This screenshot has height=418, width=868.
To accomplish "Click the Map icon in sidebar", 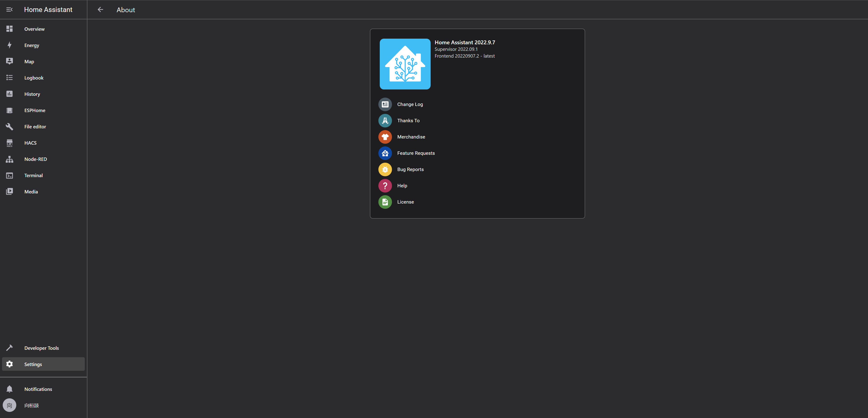I will (9, 61).
